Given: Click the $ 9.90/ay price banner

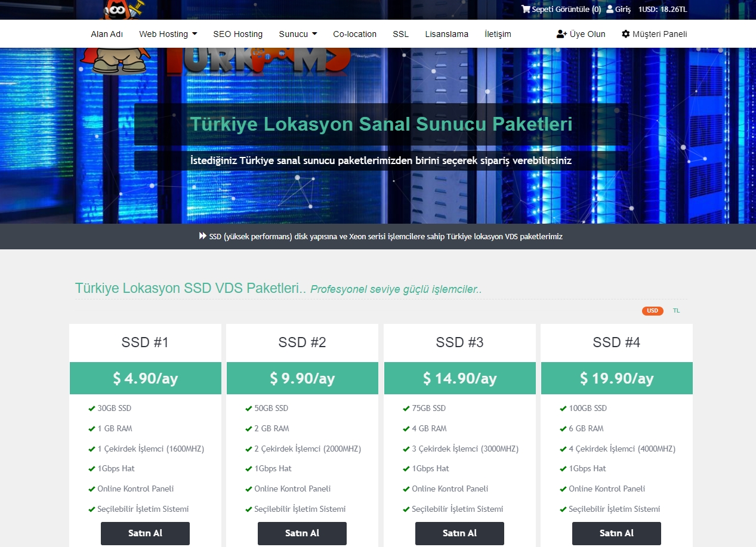Looking at the screenshot, I should [302, 378].
